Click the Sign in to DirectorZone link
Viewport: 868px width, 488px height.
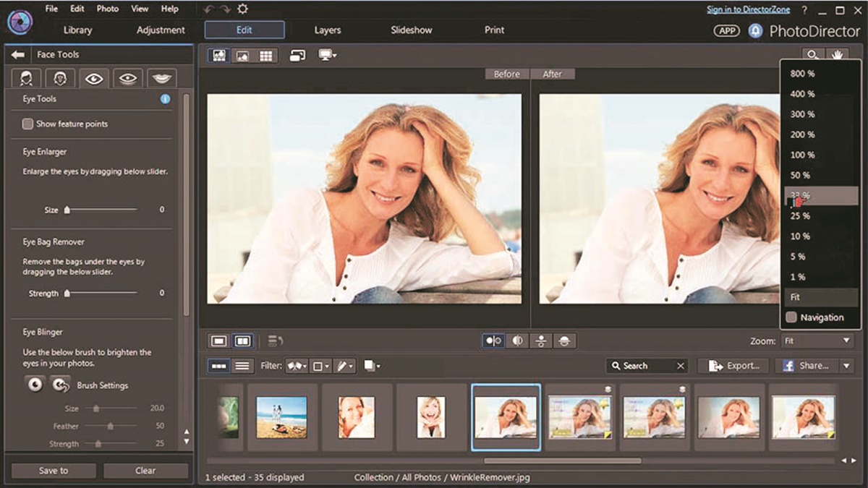[x=750, y=9]
